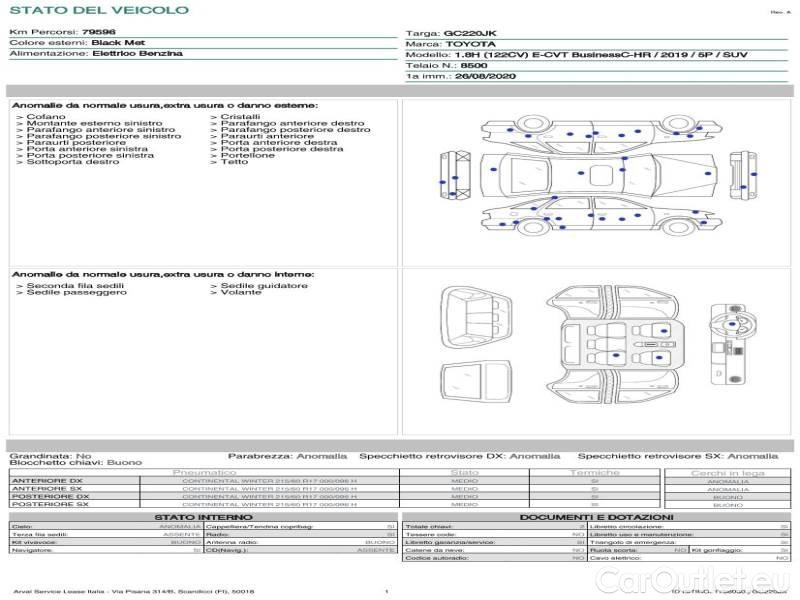Click the Modello 1.8H E-CVT line
The image size is (800, 600).
click(577, 55)
